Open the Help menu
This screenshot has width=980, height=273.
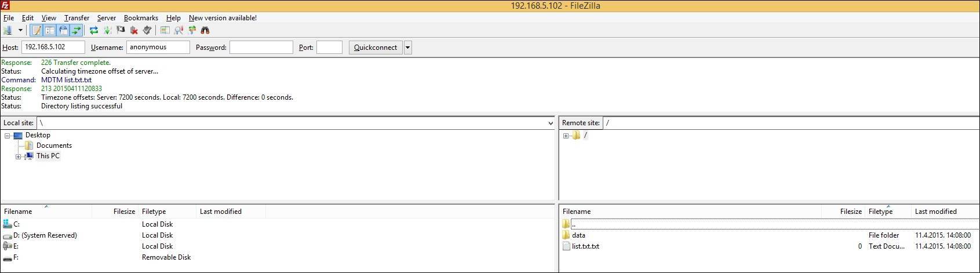click(173, 18)
